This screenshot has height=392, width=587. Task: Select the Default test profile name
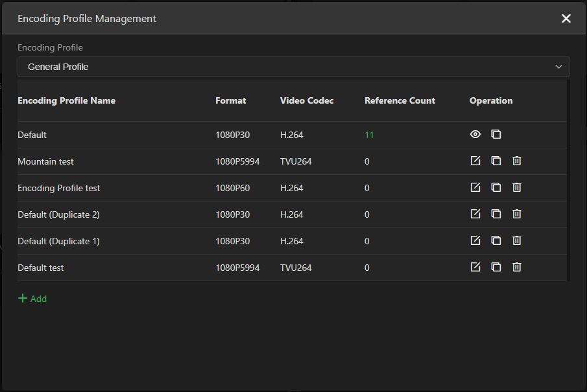click(40, 268)
